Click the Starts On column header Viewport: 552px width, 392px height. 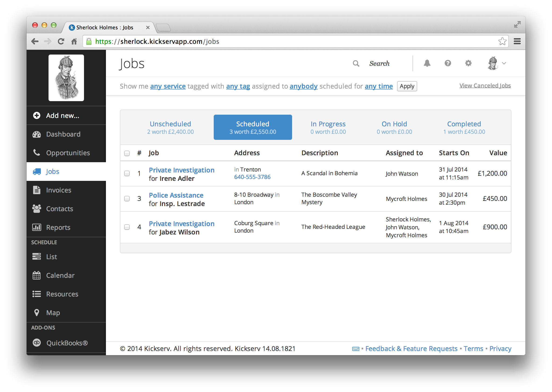click(454, 153)
